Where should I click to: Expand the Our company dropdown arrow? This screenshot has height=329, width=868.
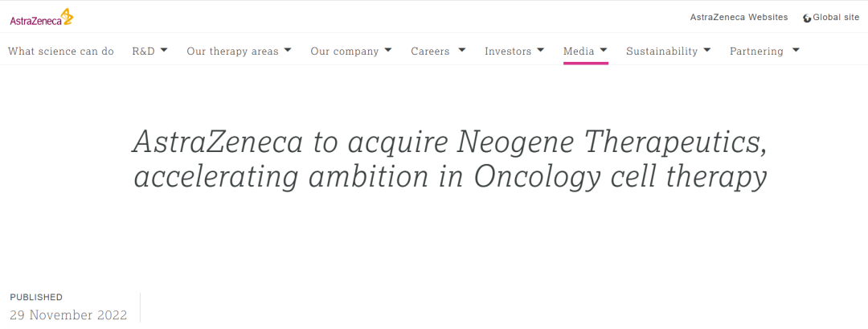click(x=388, y=51)
